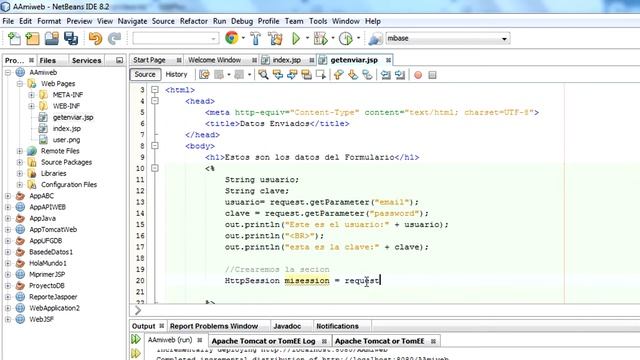
Task: Click the Chrome browser icon in toolbar
Action: 231,38
